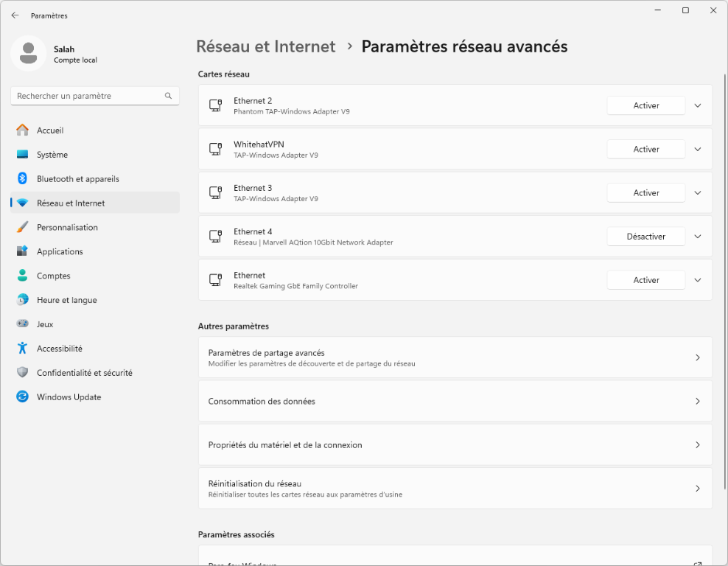Open Bluetooth et appareils section
Viewport: 728px width, 566px height.
click(95, 178)
